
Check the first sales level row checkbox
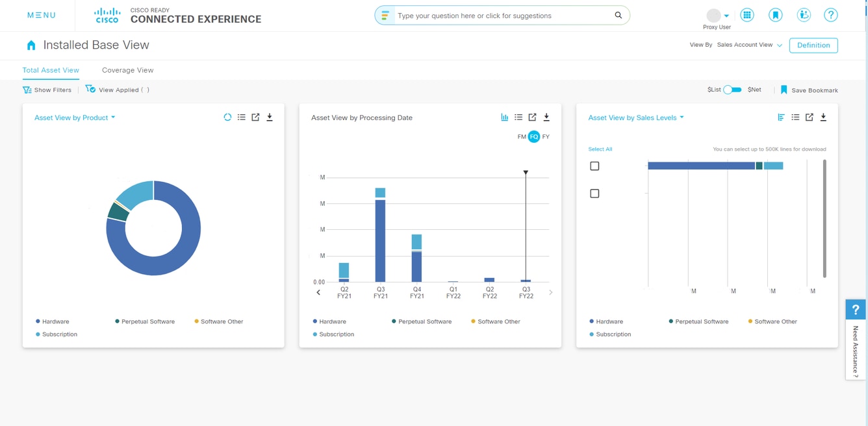click(x=594, y=166)
